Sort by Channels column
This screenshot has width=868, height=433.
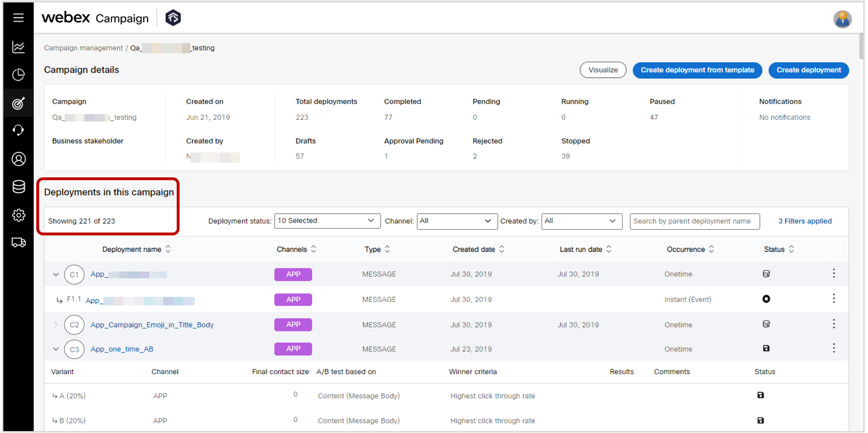pyautogui.click(x=313, y=249)
